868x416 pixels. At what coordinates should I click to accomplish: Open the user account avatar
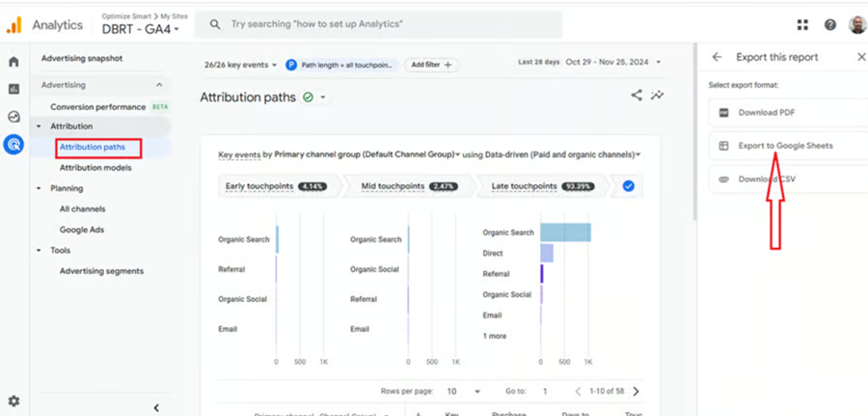pos(857,25)
